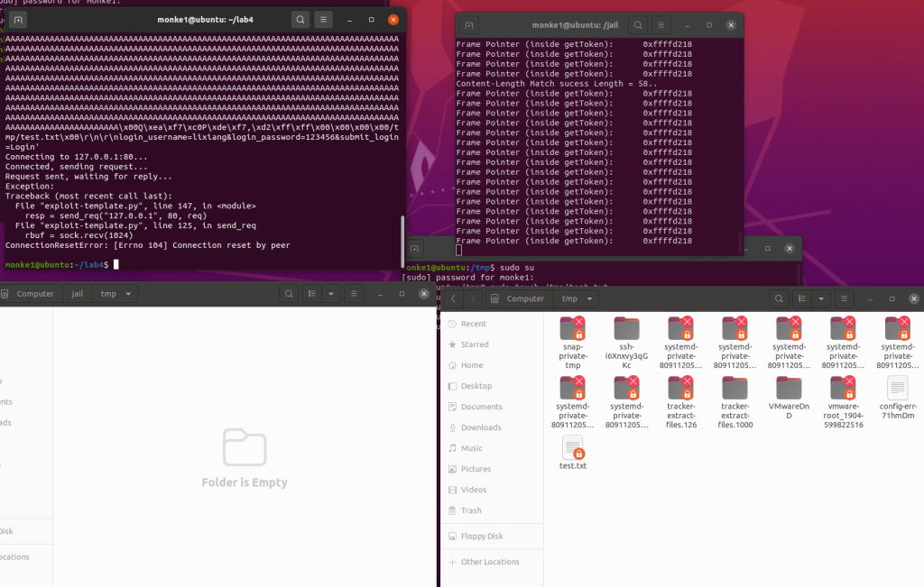Search files in the right Files window
The height and width of the screenshot is (587, 924).
[779, 298]
